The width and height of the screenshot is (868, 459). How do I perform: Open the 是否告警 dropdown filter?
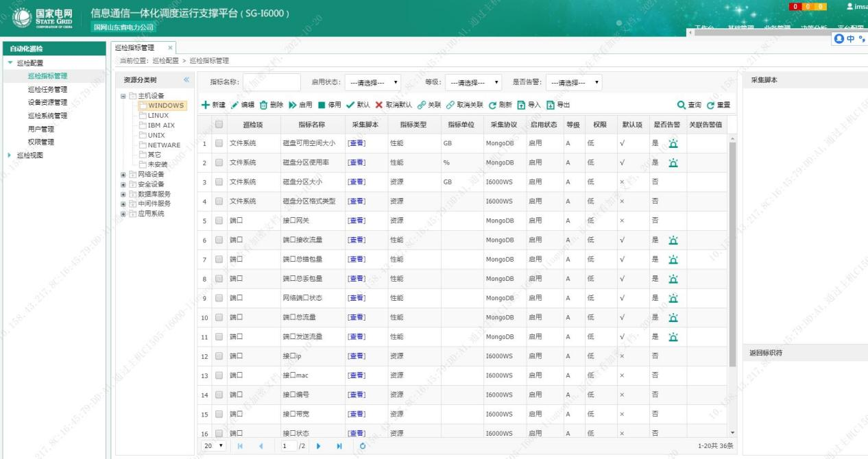pyautogui.click(x=575, y=82)
